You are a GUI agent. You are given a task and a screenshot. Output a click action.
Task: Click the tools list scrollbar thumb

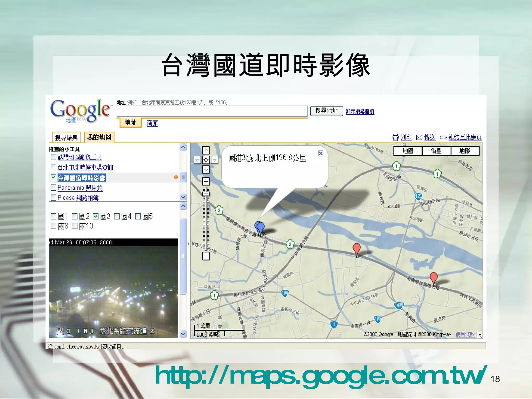pyautogui.click(x=183, y=177)
